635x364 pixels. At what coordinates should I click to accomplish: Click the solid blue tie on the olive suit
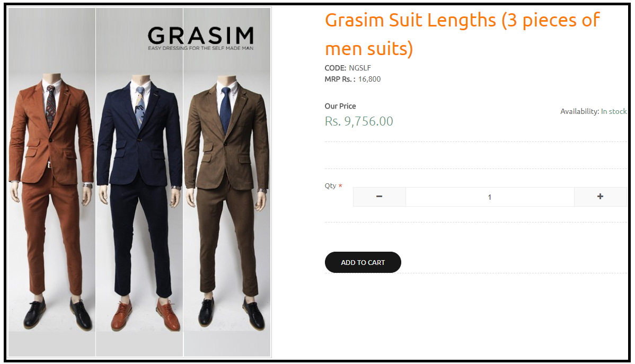coord(225,110)
